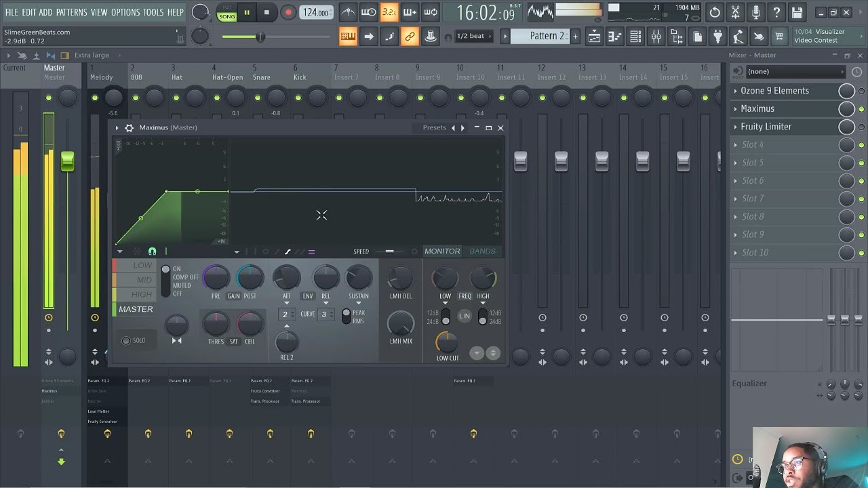This screenshot has width=868, height=488.
Task: Open the 1/2 beat snap dropdown
Action: point(473,36)
